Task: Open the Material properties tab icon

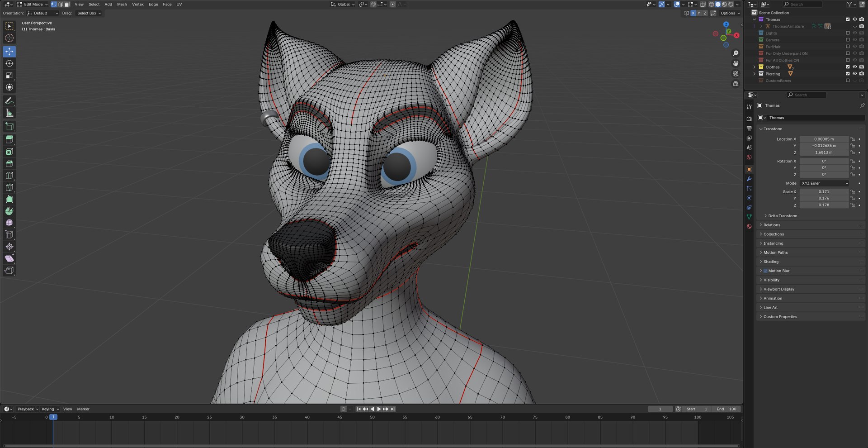Action: tap(749, 226)
